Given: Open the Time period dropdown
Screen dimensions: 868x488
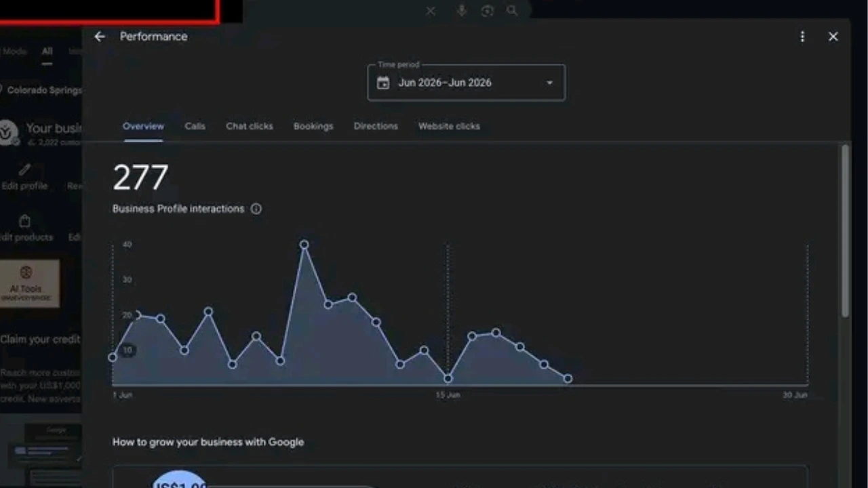Looking at the screenshot, I should 467,83.
